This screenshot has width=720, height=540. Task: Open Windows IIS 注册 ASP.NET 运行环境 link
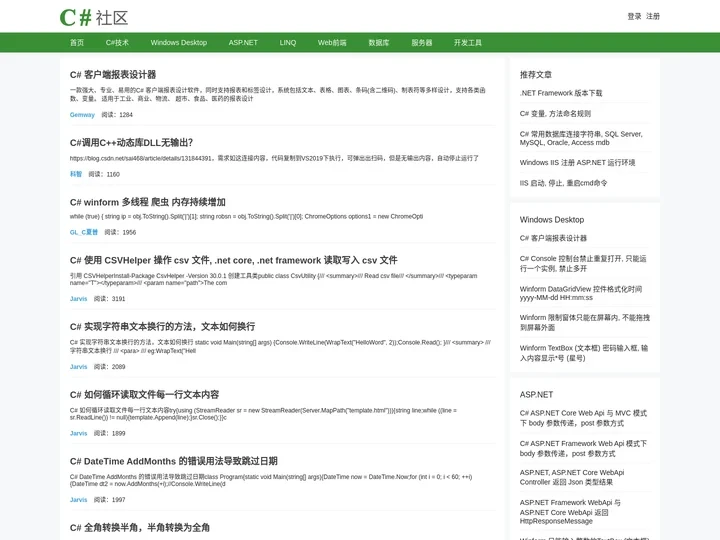click(x=577, y=163)
